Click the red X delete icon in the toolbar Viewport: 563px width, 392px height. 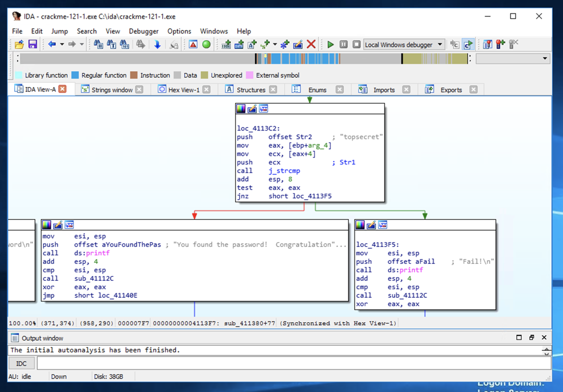[x=311, y=45]
